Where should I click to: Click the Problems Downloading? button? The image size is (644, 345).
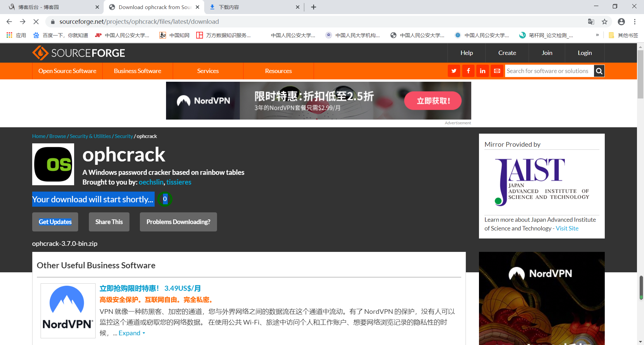(178, 222)
